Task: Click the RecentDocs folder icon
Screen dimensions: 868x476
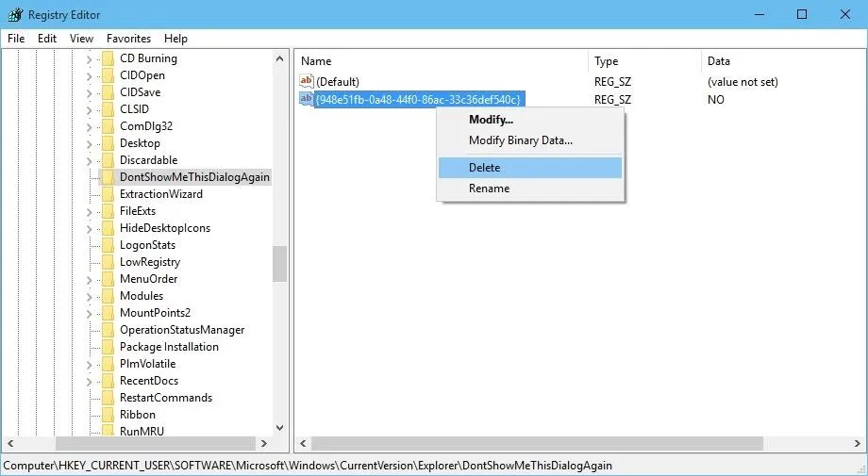Action: pyautogui.click(x=108, y=381)
